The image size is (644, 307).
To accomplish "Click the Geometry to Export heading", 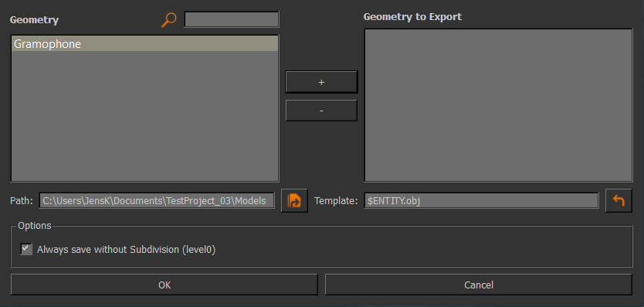I will (412, 16).
